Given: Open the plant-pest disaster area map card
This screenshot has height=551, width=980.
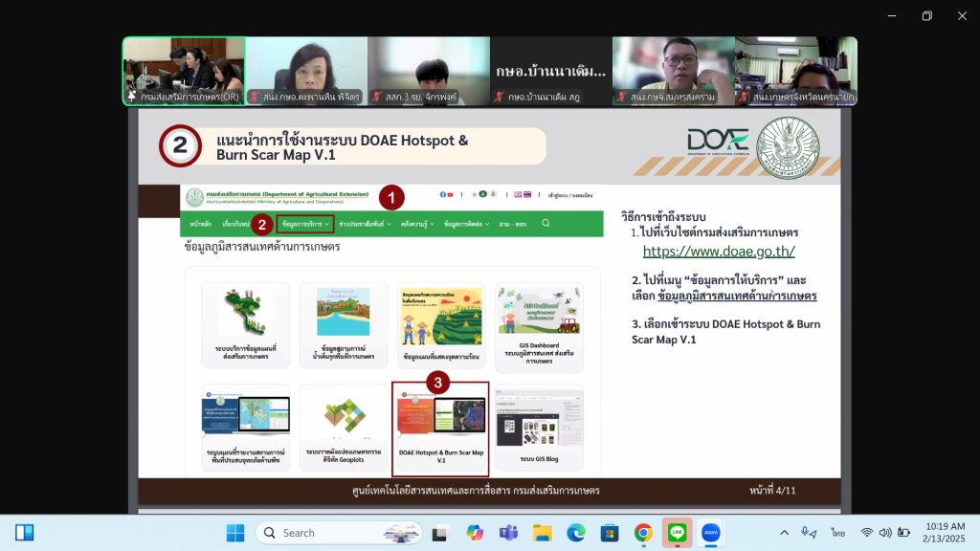Looking at the screenshot, I should [246, 428].
